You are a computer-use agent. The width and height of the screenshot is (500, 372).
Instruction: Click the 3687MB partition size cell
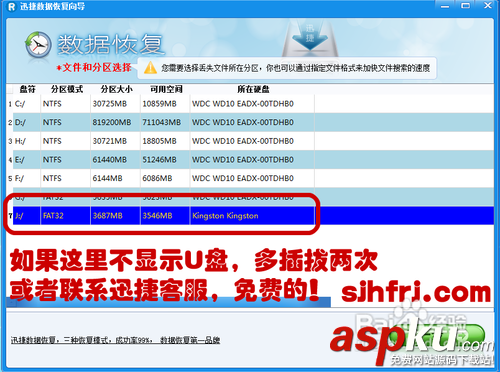tap(115, 216)
